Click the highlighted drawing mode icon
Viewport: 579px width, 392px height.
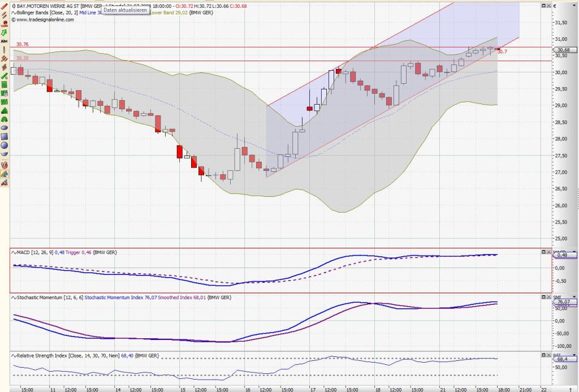click(5, 174)
